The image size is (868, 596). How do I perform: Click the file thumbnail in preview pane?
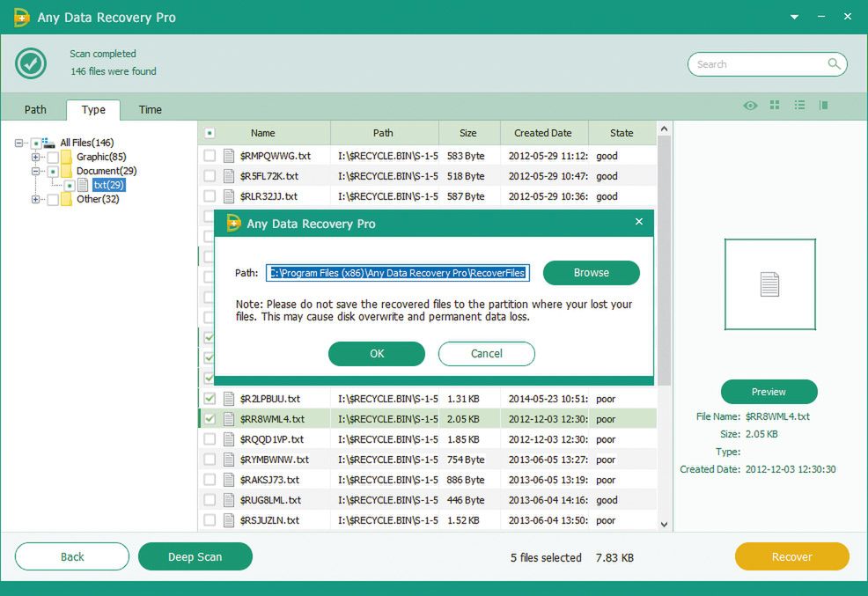[x=769, y=284]
